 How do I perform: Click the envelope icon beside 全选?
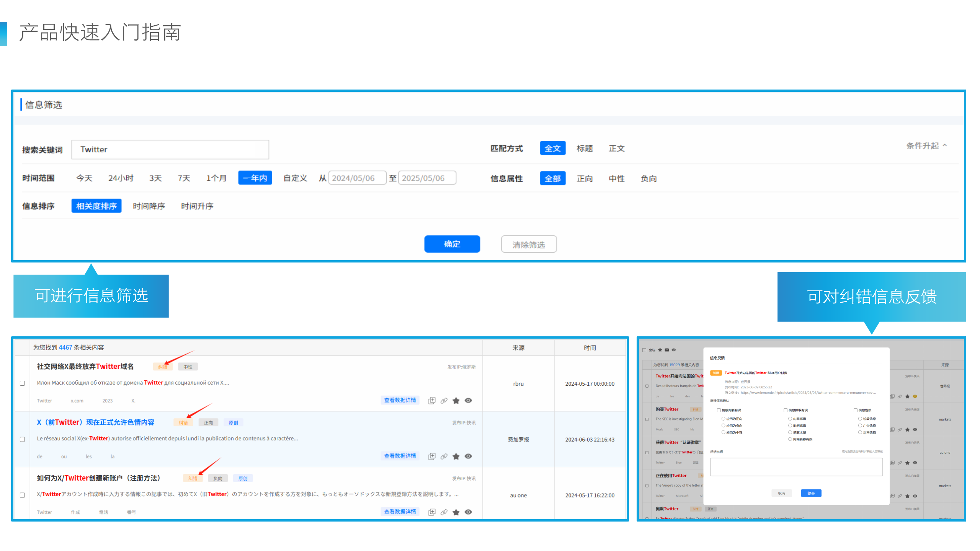pyautogui.click(x=667, y=350)
